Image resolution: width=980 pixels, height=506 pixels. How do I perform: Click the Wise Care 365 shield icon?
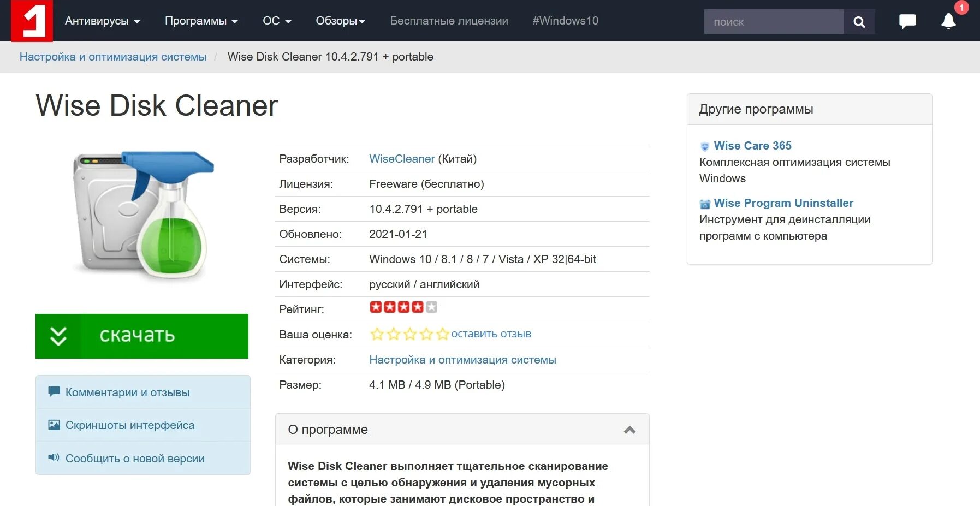point(705,146)
